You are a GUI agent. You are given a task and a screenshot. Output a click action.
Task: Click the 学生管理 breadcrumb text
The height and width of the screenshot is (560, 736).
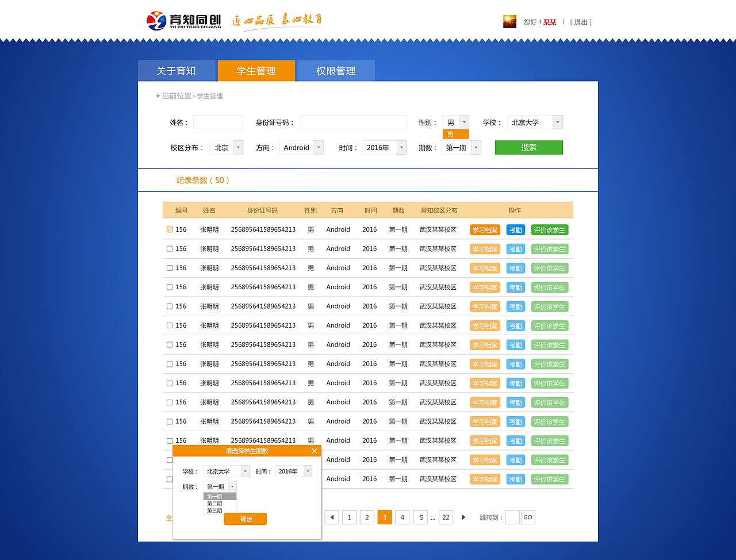pyautogui.click(x=210, y=96)
